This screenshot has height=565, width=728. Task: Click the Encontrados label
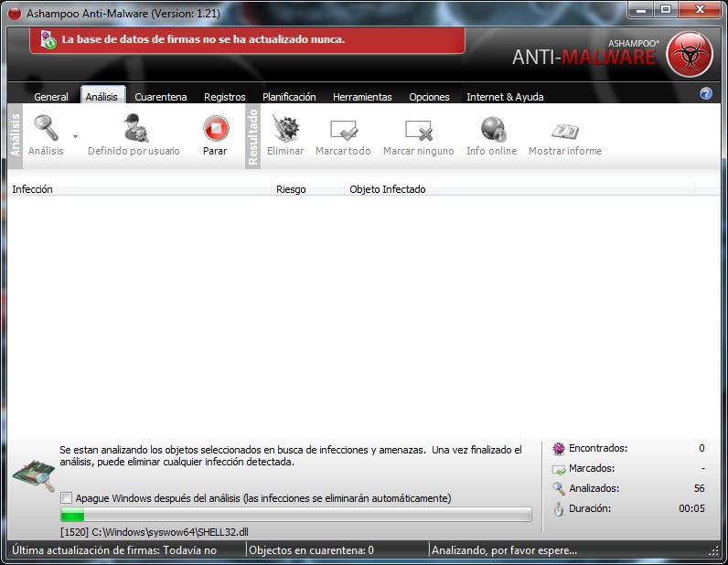point(598,448)
